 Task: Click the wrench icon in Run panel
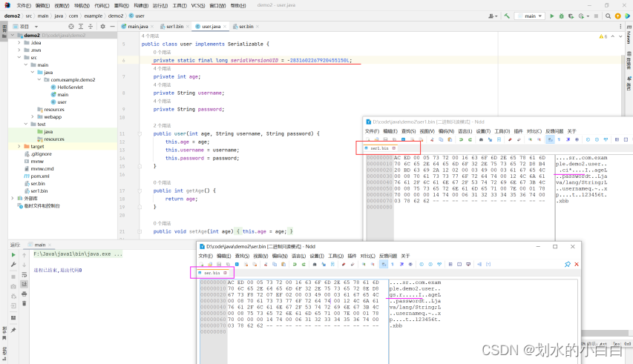pyautogui.click(x=13, y=265)
